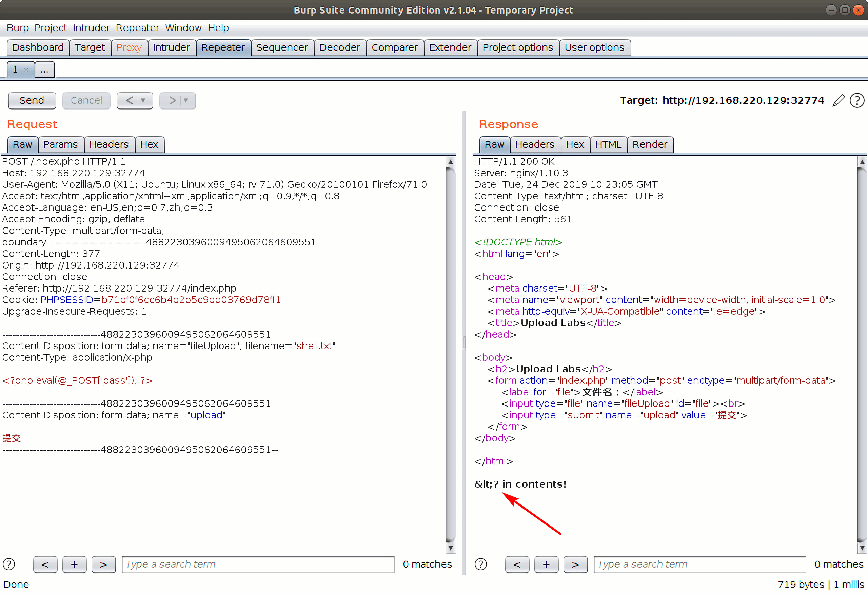The image size is (868, 594).
Task: Click the PHP eval payload line
Action: pyautogui.click(x=77, y=381)
